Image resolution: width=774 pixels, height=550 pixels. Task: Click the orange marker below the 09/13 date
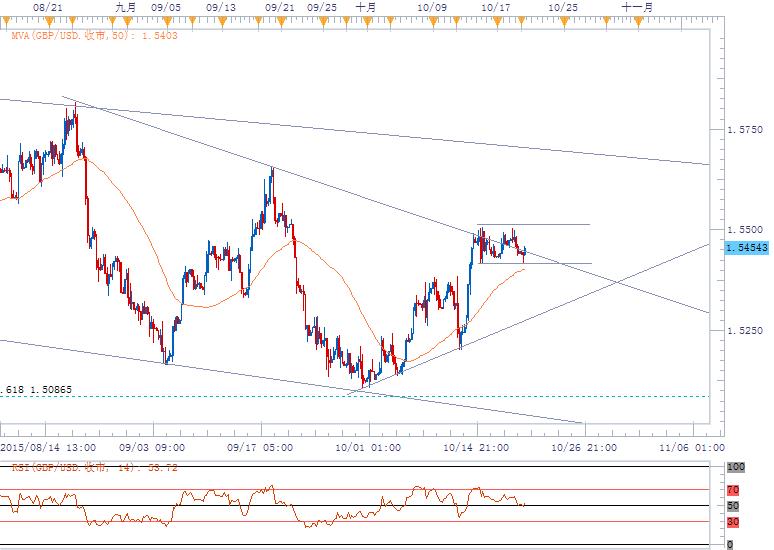(x=222, y=22)
